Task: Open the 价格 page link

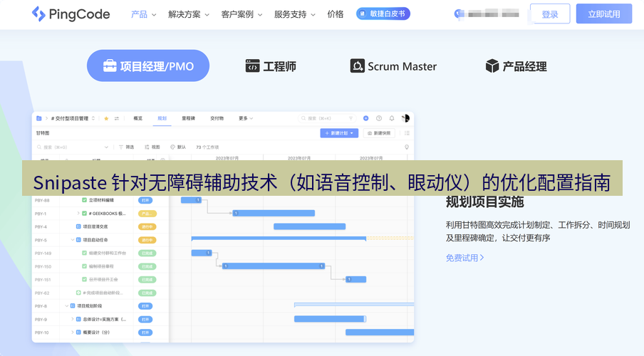Action: tap(335, 14)
